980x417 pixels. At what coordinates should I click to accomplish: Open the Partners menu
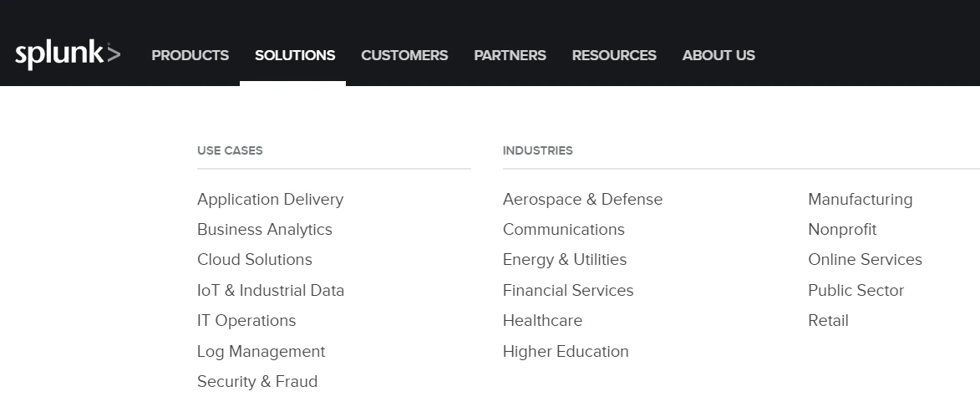(x=510, y=55)
